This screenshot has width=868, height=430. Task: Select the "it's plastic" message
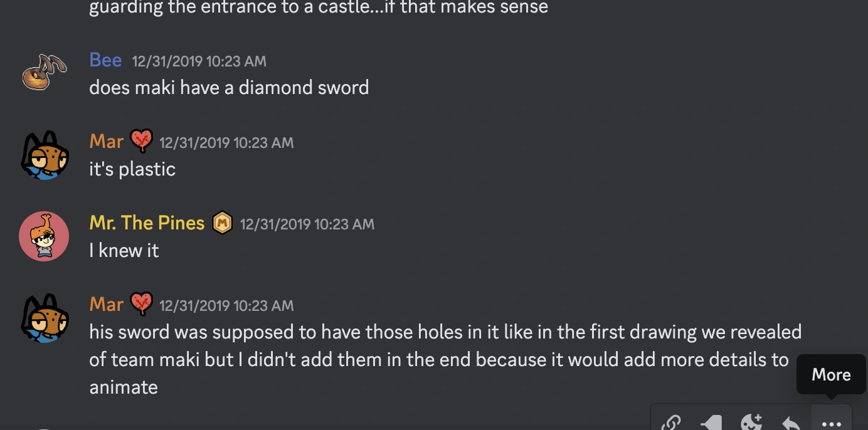tap(132, 169)
